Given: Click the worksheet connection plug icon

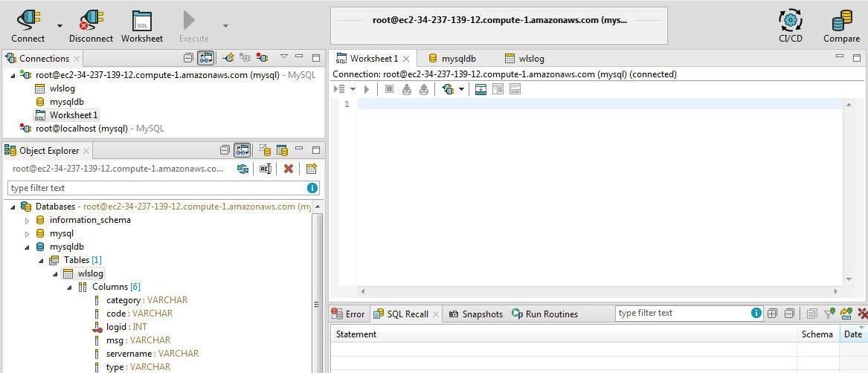Looking at the screenshot, I should click(x=449, y=89).
